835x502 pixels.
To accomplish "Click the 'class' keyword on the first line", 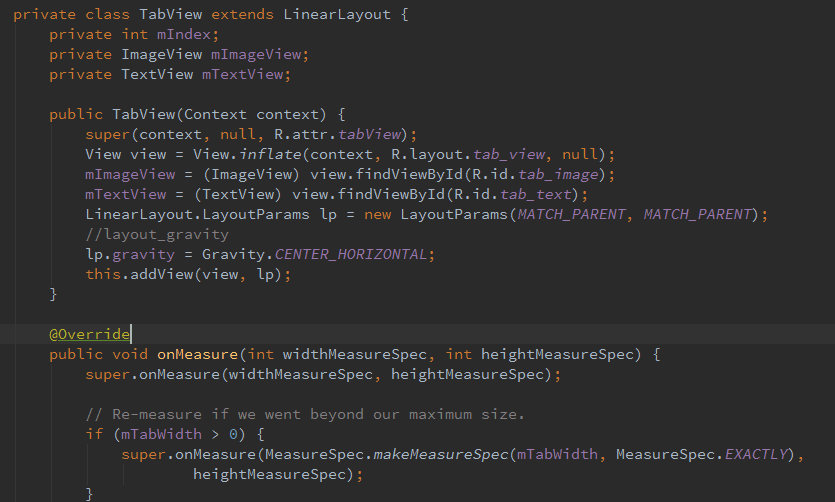I will (x=108, y=14).
